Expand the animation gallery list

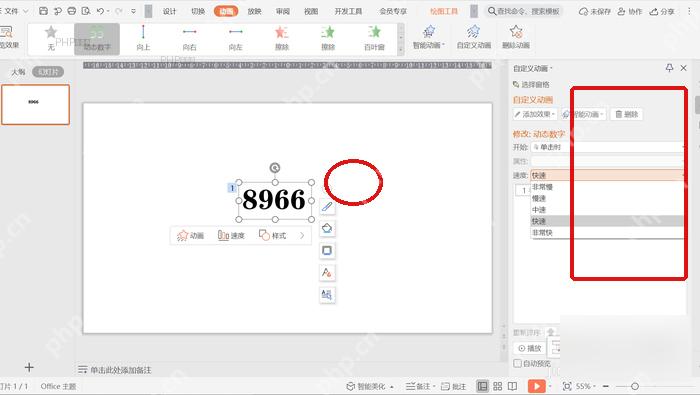(x=400, y=50)
